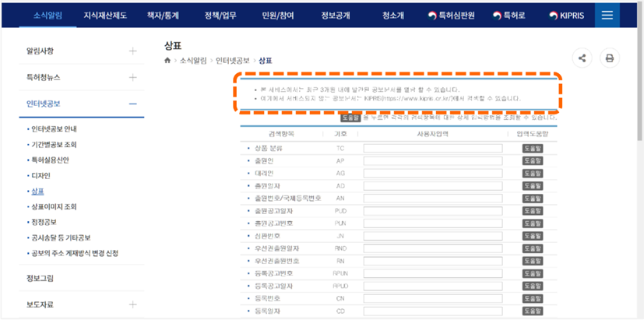This screenshot has height=320, width=644.
Task: Expand the 알림사항 sidebar section
Action: [132, 51]
